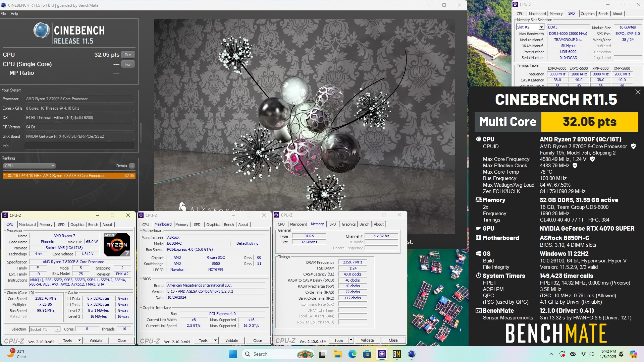The height and width of the screenshot is (362, 644).
Task: Close the BenchMate result overlay
Action: point(638,92)
